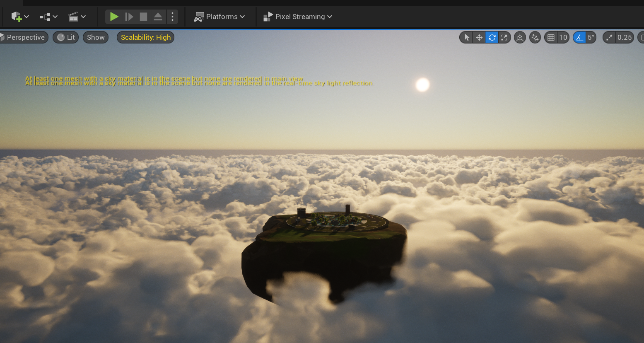Open the Show flags menu

click(x=95, y=37)
